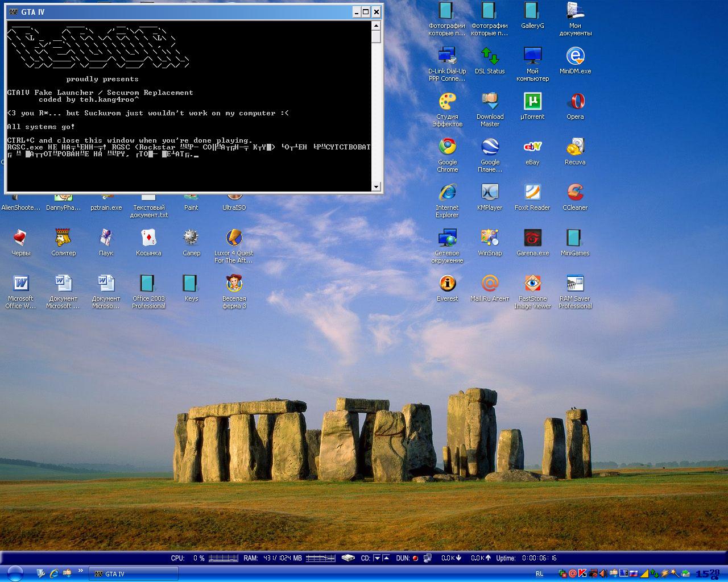Launch KMPlayer from the desktop
The width and height of the screenshot is (728, 582).
[490, 197]
